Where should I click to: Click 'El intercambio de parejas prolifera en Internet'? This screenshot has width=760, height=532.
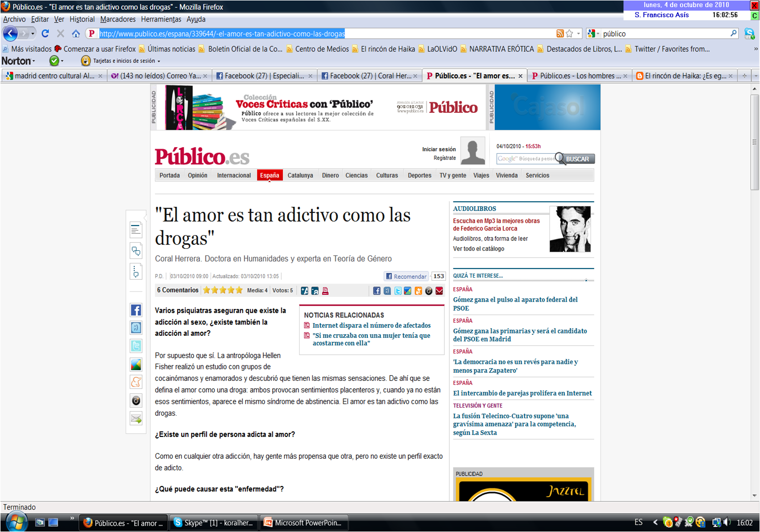click(x=522, y=393)
